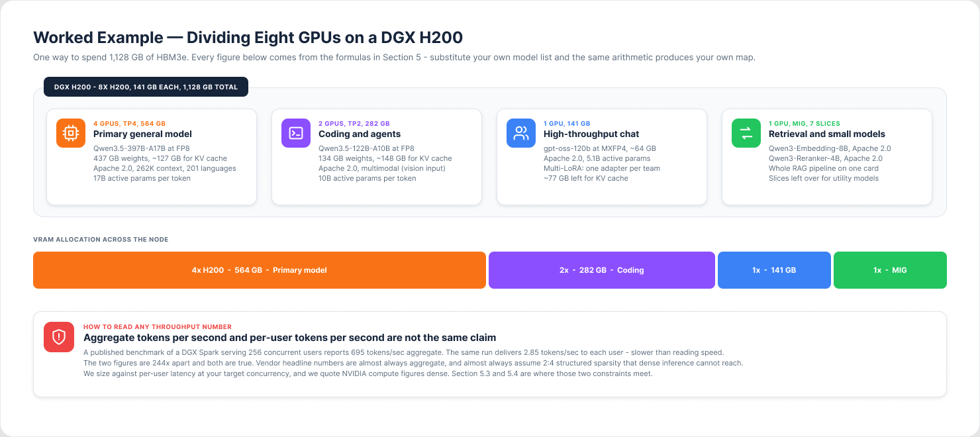Click the 'VRAM ALLOCATION ACROSS THE NODE' heading
The height and width of the screenshot is (437, 980).
point(101,240)
